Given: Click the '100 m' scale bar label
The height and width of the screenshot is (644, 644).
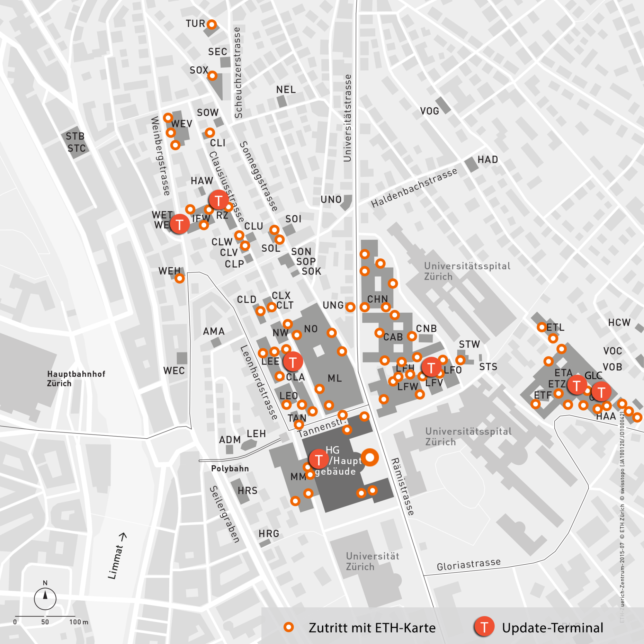Looking at the screenshot, I should click(79, 622).
